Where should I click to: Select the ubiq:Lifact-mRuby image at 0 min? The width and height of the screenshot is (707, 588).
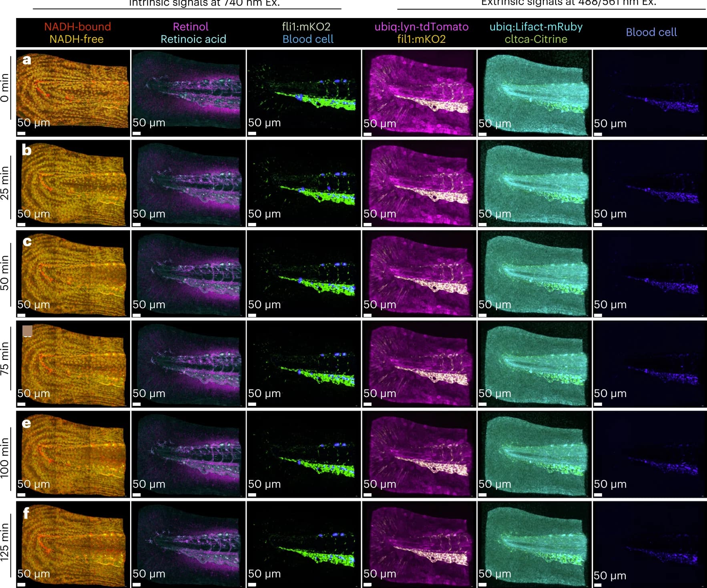(534, 93)
